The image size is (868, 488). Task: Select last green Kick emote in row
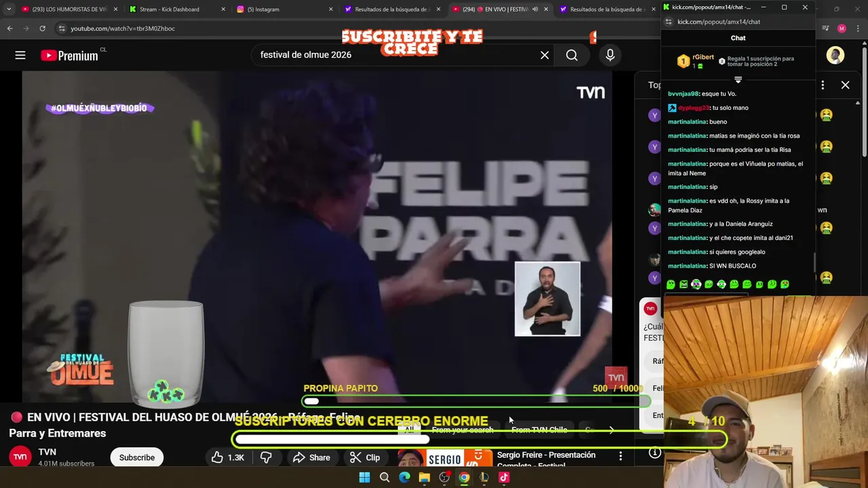[785, 285]
